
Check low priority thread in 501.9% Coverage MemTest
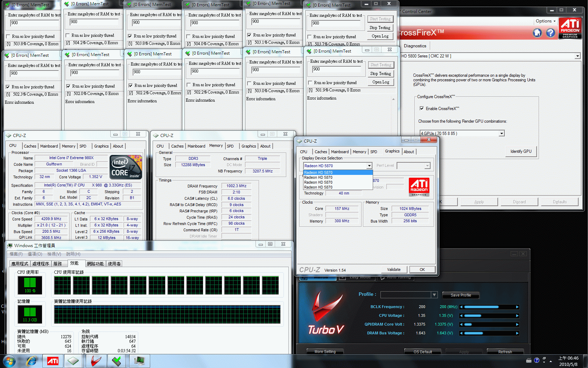tap(310, 83)
